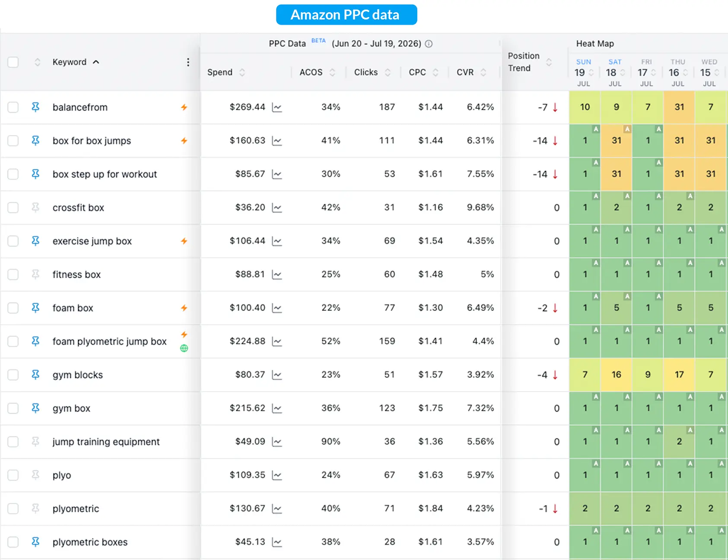Open spend chart for plyometric
This screenshot has width=728, height=560.
pyautogui.click(x=277, y=509)
